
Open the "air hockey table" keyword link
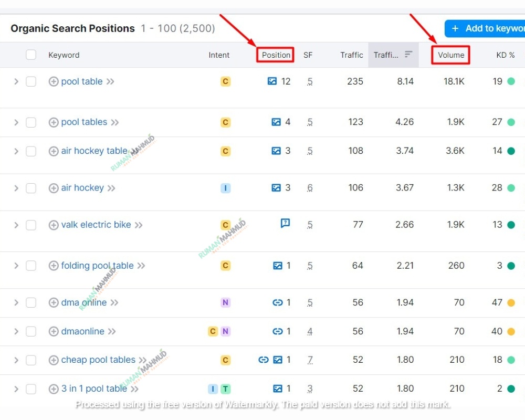[x=94, y=151]
